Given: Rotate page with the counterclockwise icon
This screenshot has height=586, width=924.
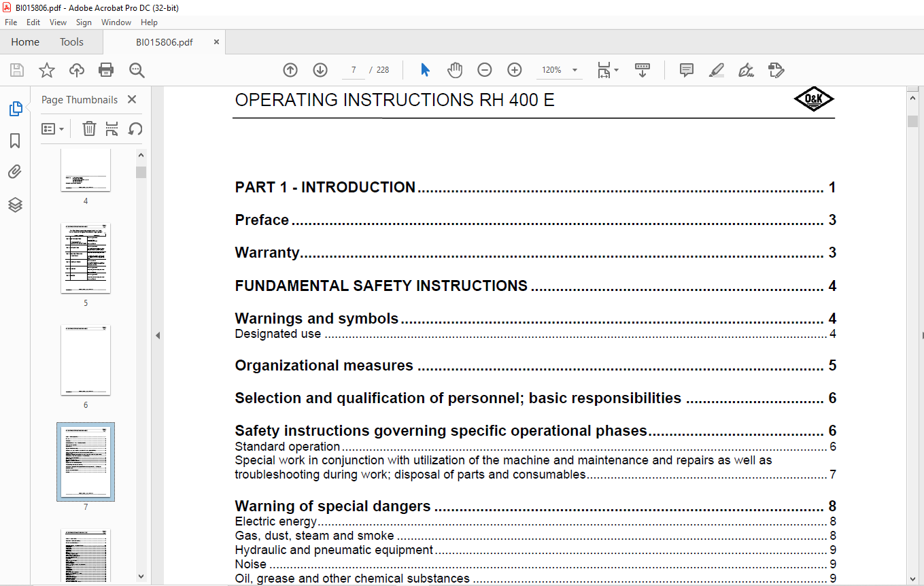Looking at the screenshot, I should [x=135, y=128].
